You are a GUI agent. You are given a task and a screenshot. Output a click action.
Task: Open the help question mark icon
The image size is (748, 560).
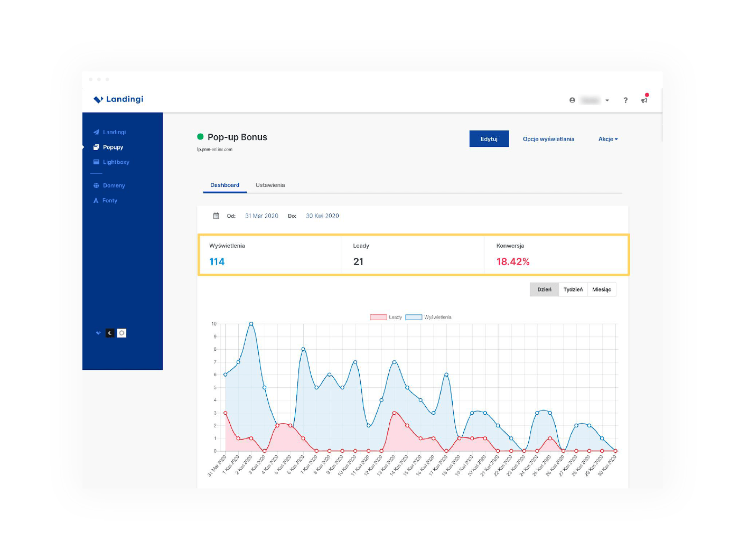pyautogui.click(x=625, y=100)
